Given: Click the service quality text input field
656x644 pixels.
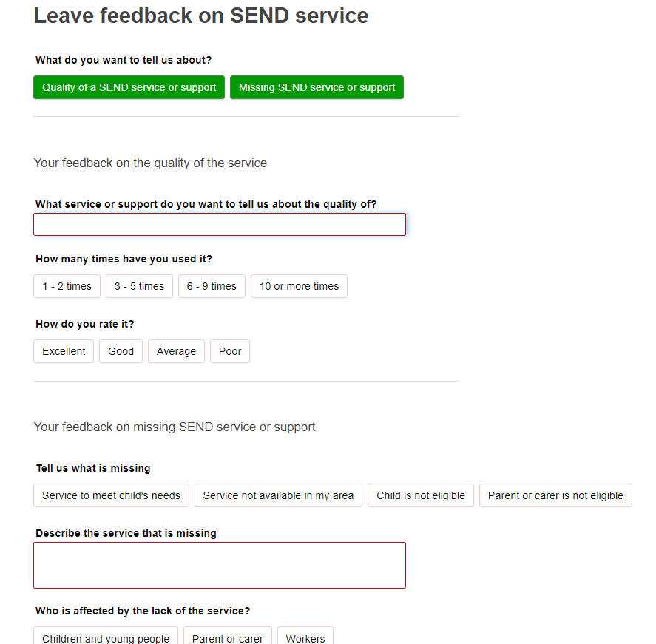Looking at the screenshot, I should tap(220, 225).
